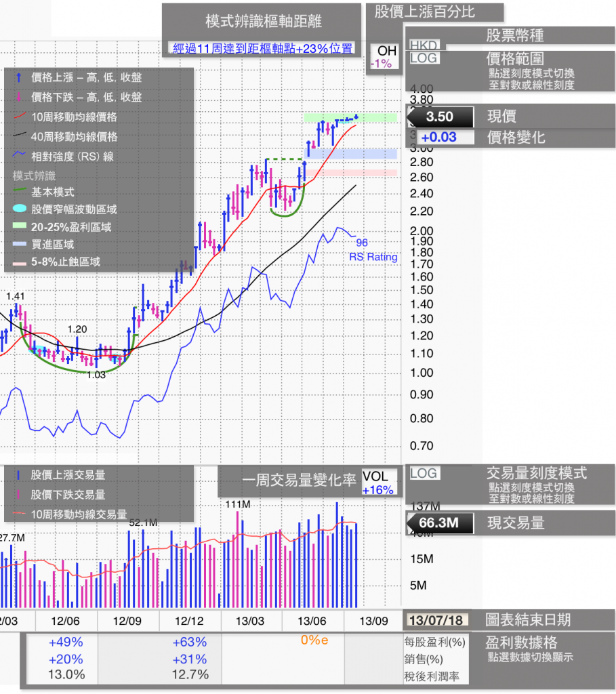Select the 12/09 date label on time axis
This screenshot has width=616, height=694.
tap(127, 621)
